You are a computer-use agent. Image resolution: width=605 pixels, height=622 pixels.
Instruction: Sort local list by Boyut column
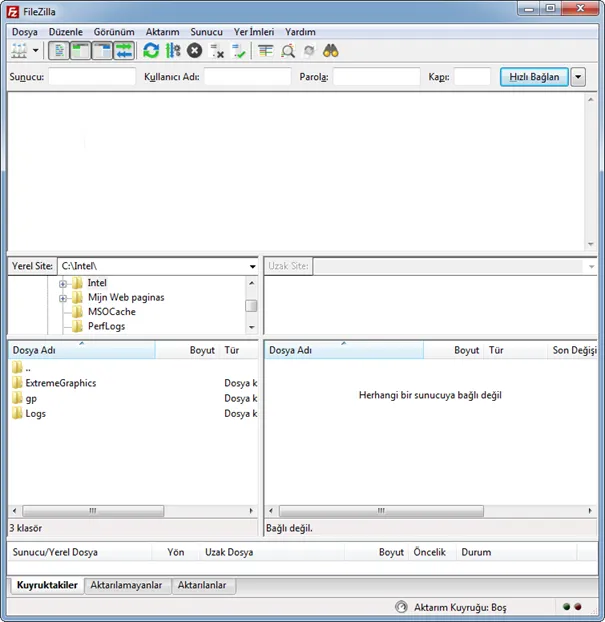click(187, 350)
